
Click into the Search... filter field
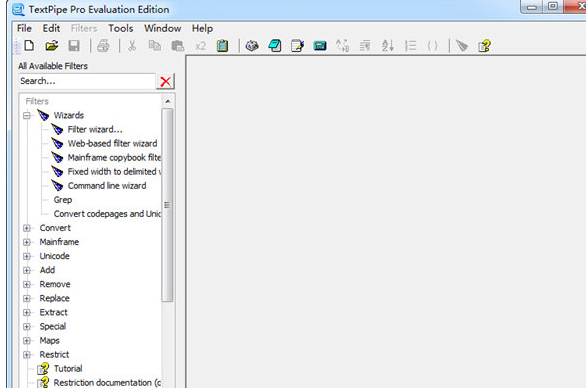click(87, 81)
